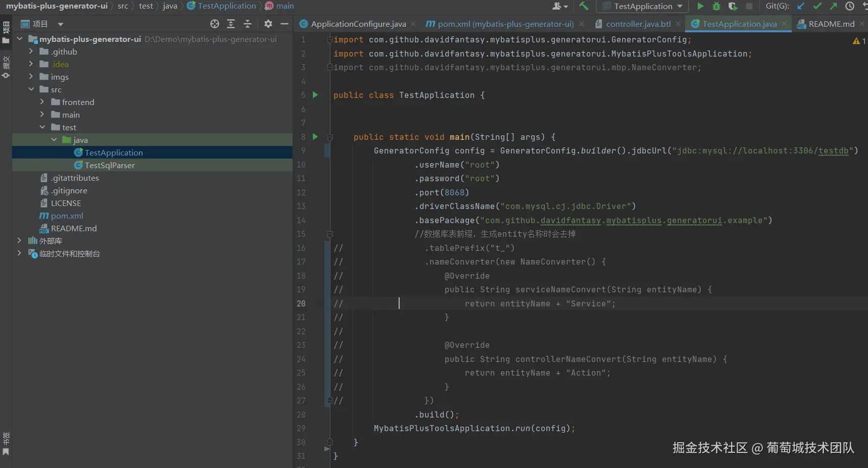868x468 pixels.
Task: Open pom.xml from project tree
Action: tap(67, 216)
